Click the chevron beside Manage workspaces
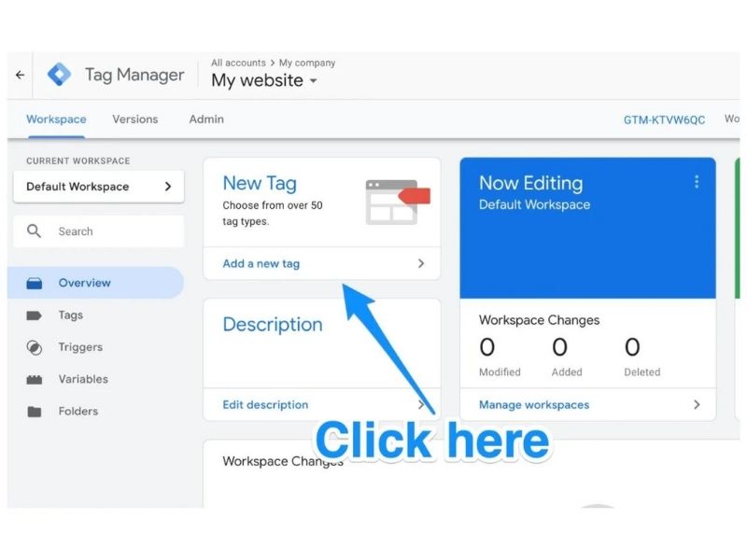This screenshot has width=747, height=560. point(697,405)
